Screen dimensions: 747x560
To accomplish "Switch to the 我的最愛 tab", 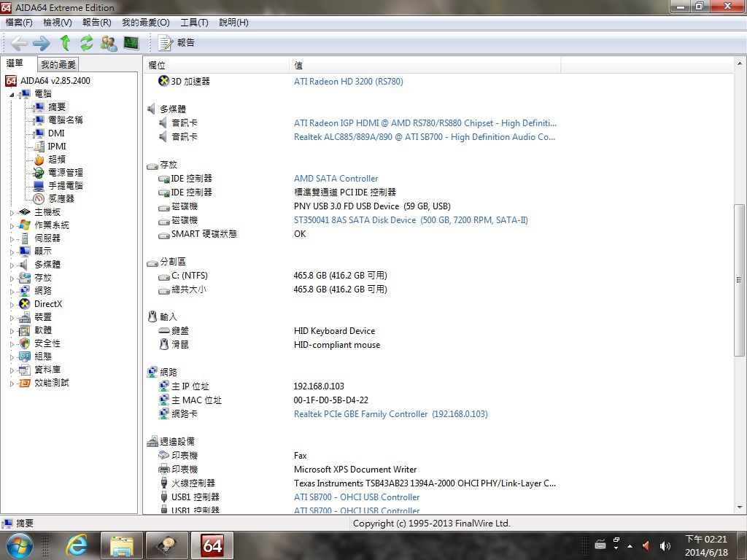I will [58, 64].
